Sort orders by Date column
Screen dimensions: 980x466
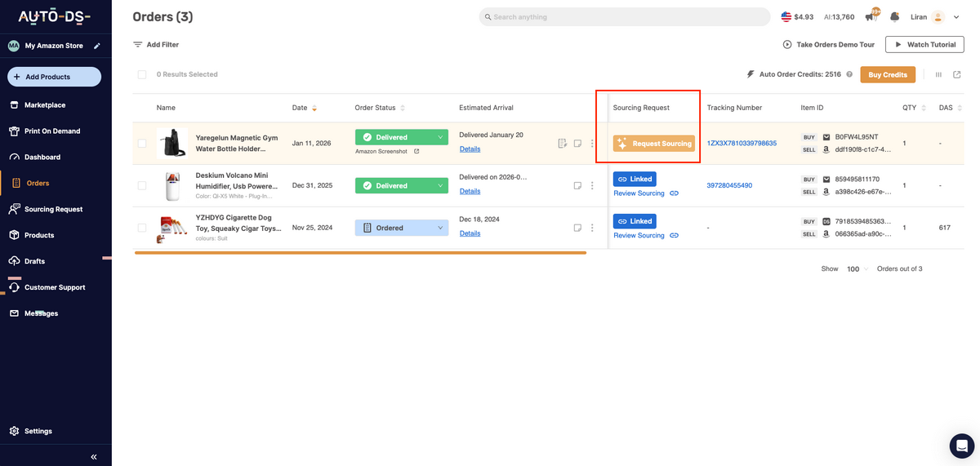pos(314,108)
